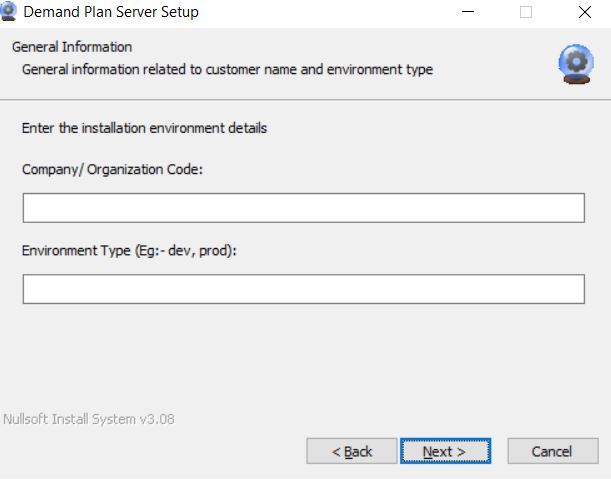Click the Demand Plan title bar app icon
The image size is (611, 479).
pos(10,12)
